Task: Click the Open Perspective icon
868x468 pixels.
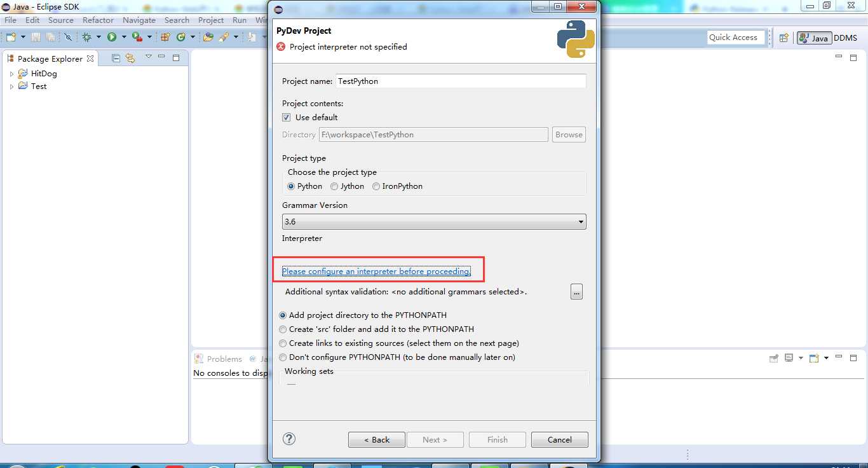Action: coord(783,38)
